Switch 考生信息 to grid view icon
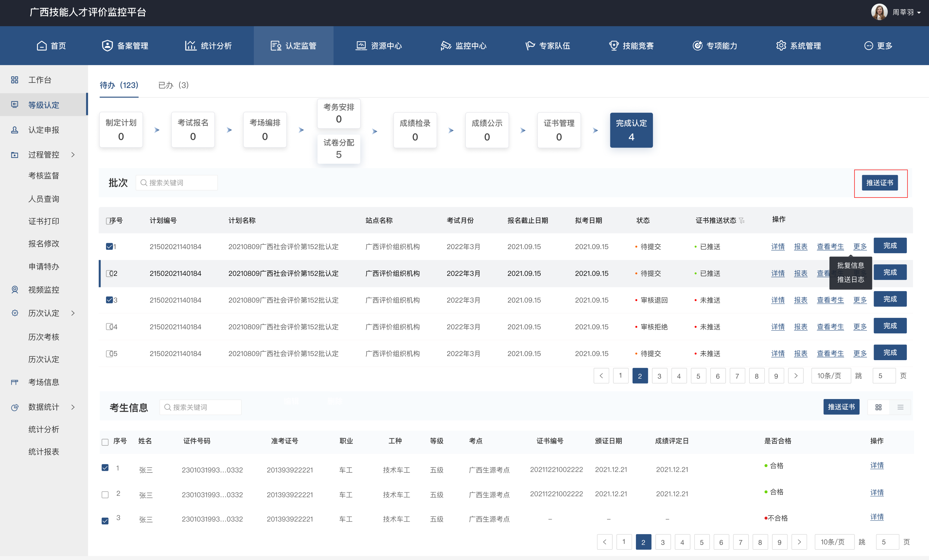This screenshot has height=560, width=929. [x=878, y=407]
